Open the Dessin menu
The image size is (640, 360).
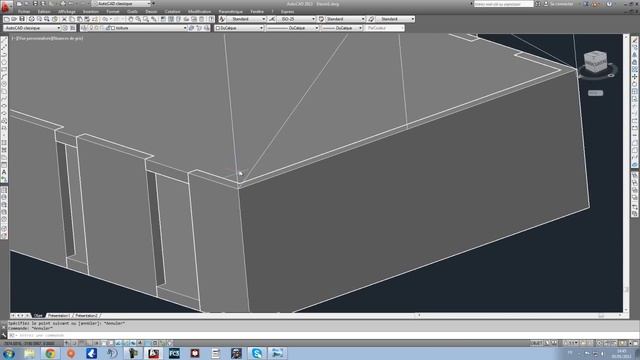151,11
